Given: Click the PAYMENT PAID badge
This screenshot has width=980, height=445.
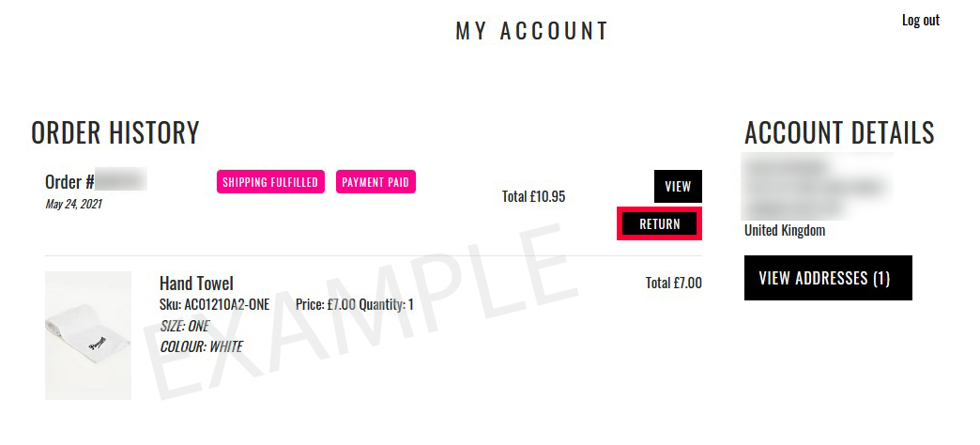Looking at the screenshot, I should tap(375, 182).
